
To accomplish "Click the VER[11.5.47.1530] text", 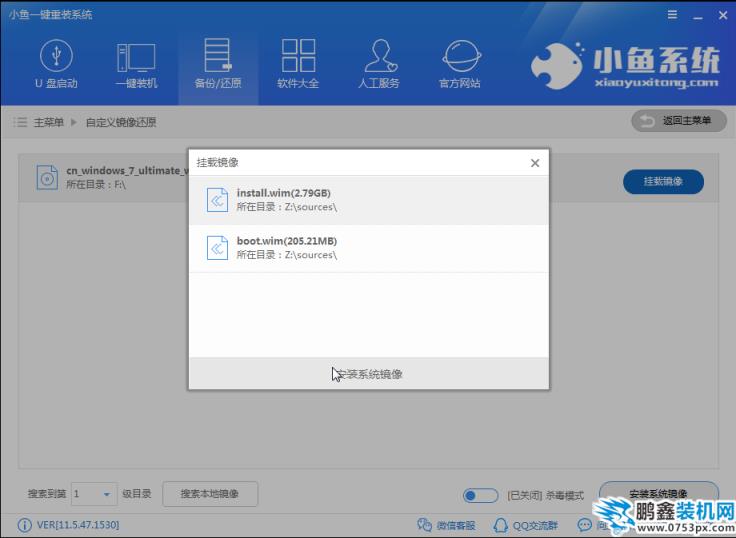I will pyautogui.click(x=78, y=525).
